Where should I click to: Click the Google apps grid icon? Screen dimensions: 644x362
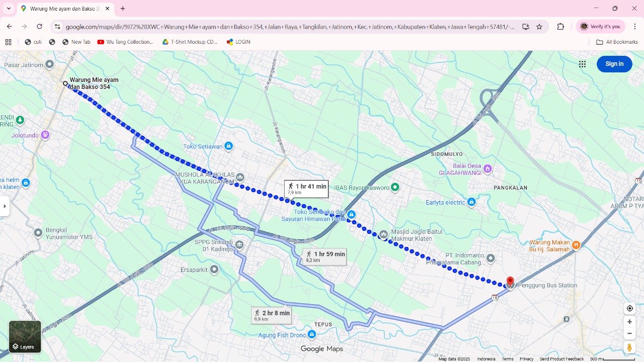(582, 64)
